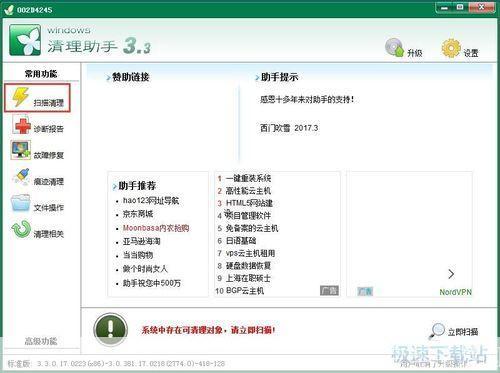
Task: Click the title bar butterfly icon
Action: point(9,9)
